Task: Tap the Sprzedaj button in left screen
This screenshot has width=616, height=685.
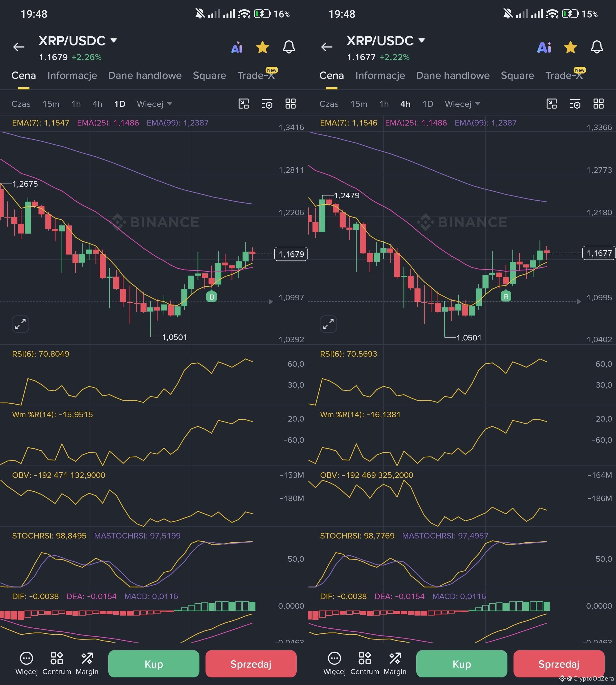Action: coord(251,664)
